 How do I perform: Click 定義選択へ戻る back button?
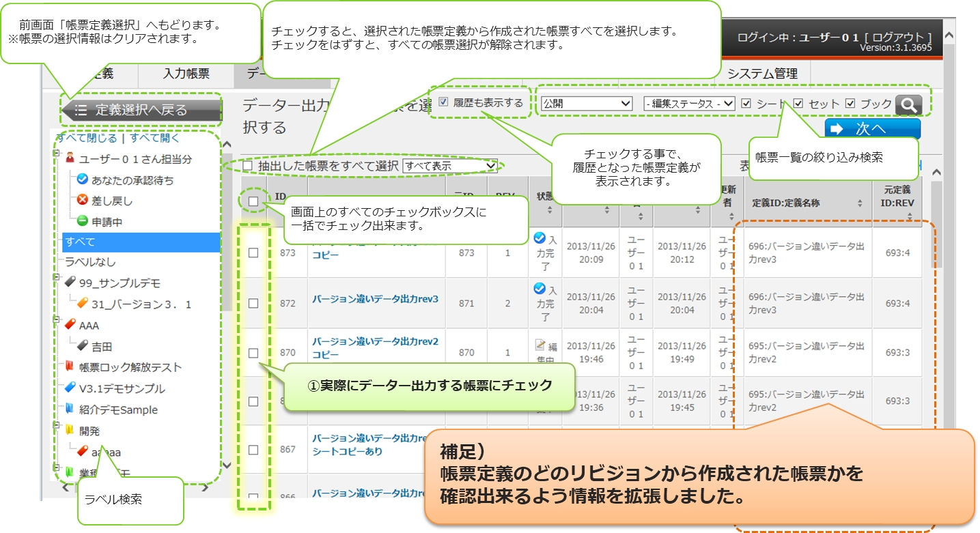coord(141,110)
